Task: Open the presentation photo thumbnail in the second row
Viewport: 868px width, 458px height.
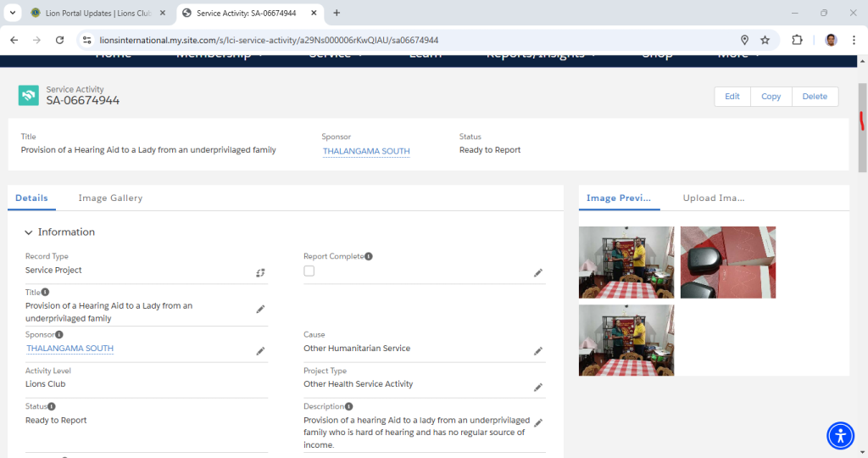Action: [626, 340]
